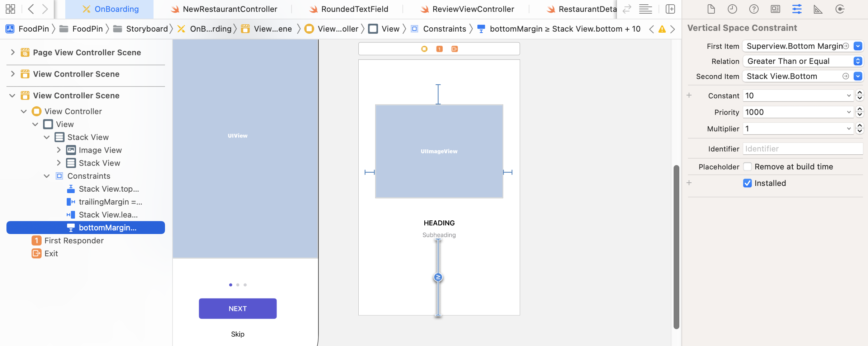Click the Identifier text field
The image size is (868, 346).
[802, 149]
